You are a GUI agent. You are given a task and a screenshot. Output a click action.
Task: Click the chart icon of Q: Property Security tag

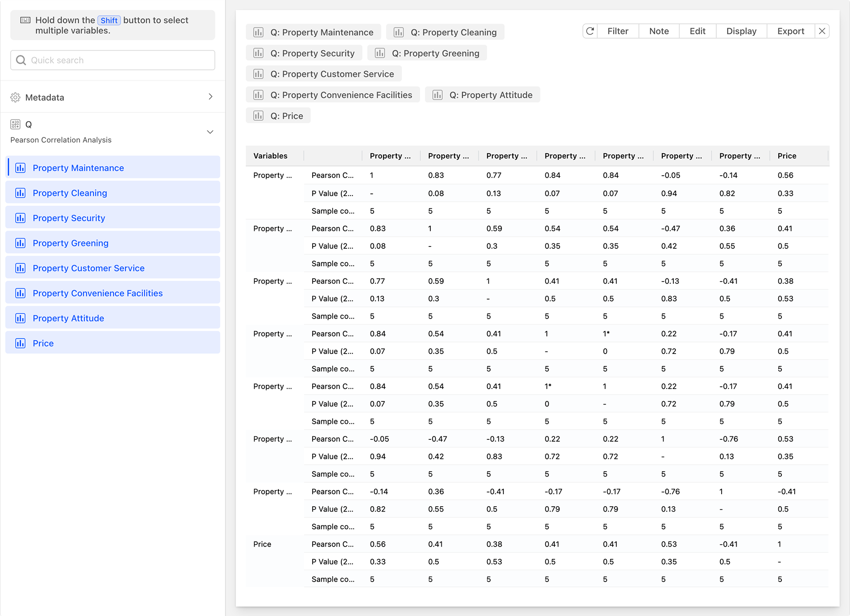click(259, 53)
